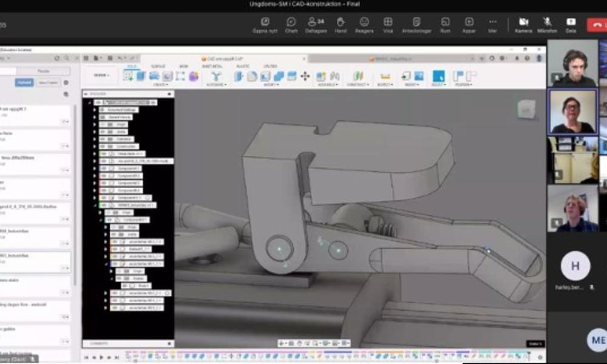
Task: Click the first participant's video thumbnail
Action: pos(572,63)
